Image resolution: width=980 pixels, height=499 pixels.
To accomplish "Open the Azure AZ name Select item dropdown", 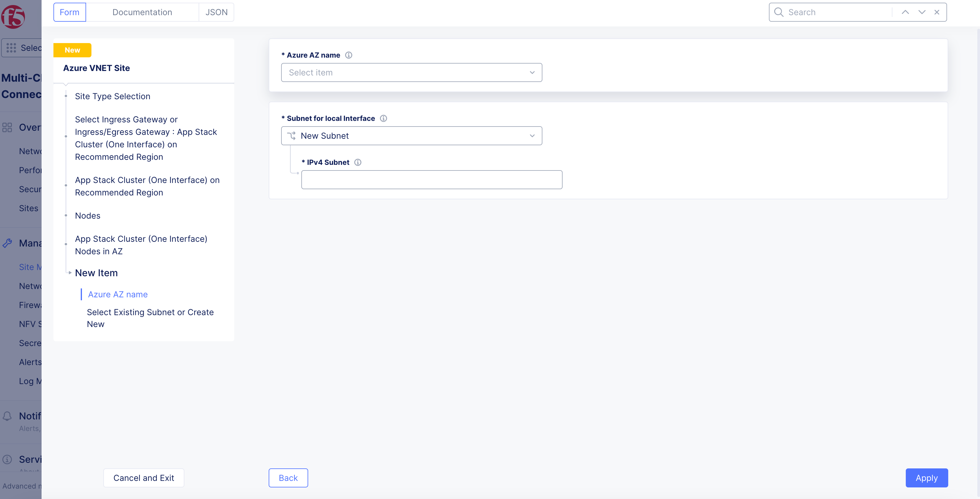I will pos(412,72).
